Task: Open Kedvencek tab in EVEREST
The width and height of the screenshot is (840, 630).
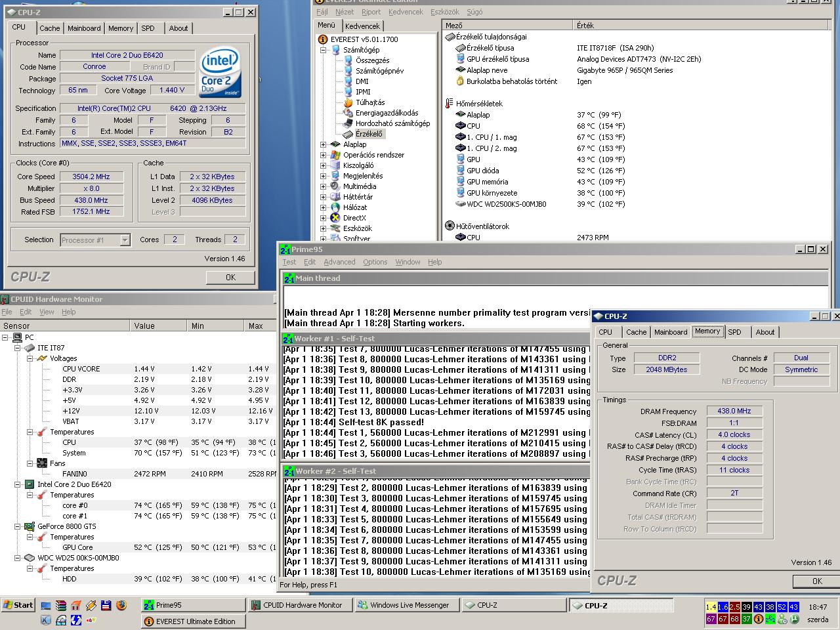Action: [x=362, y=26]
